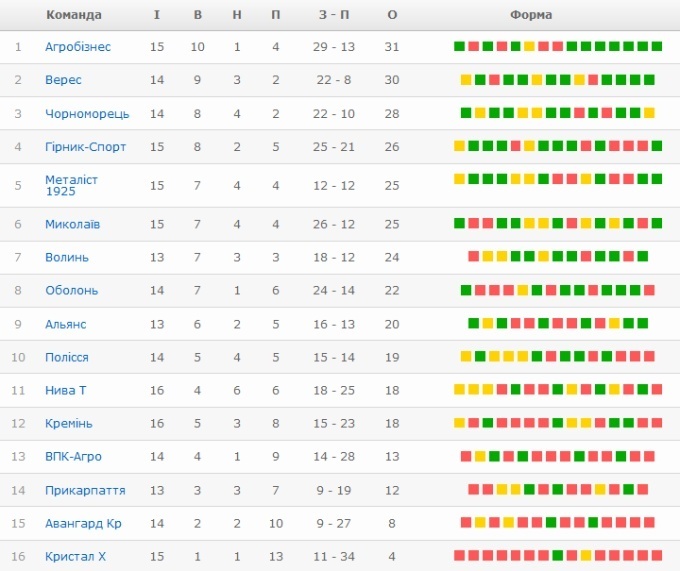Click the Команда column header
This screenshot has width=680, height=571.
73,15
